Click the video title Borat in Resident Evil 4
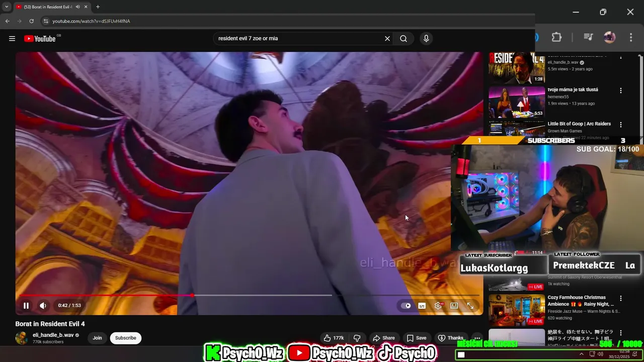This screenshot has width=644, height=362. 50,324
